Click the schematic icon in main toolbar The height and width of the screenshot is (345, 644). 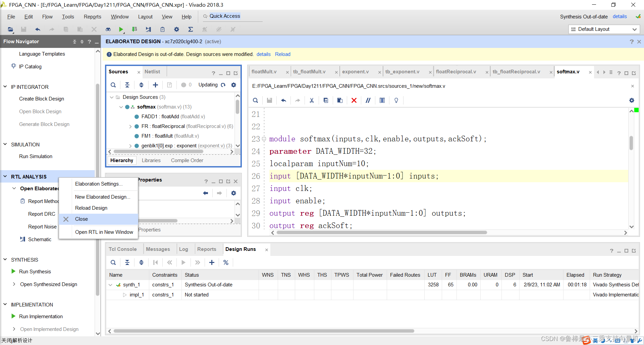(x=148, y=29)
